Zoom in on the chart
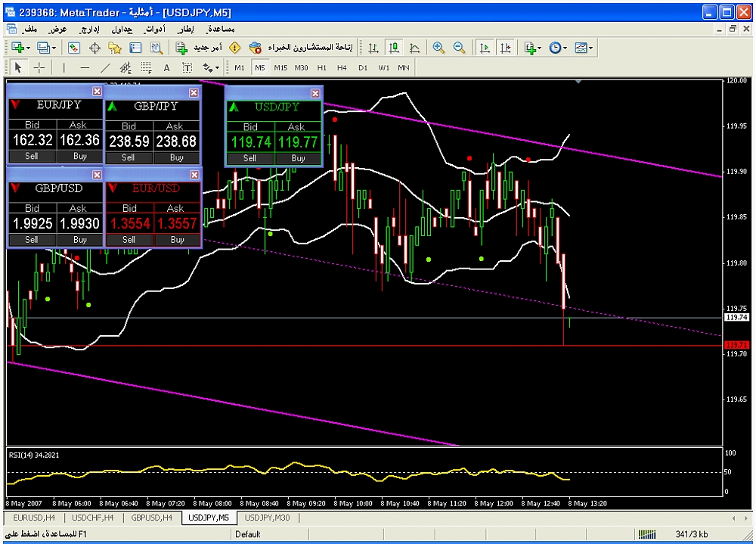 438,48
